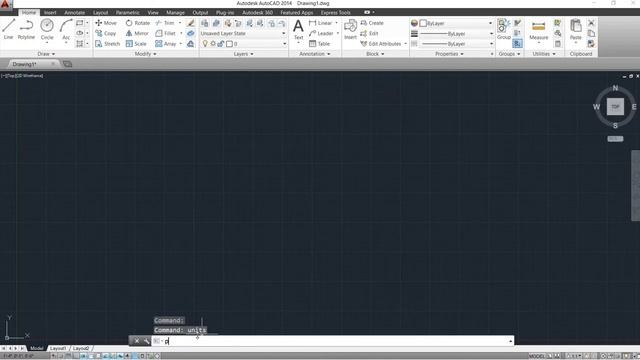The height and width of the screenshot is (360, 640).
Task: Activate the Trim command
Action: pyautogui.click(x=165, y=23)
